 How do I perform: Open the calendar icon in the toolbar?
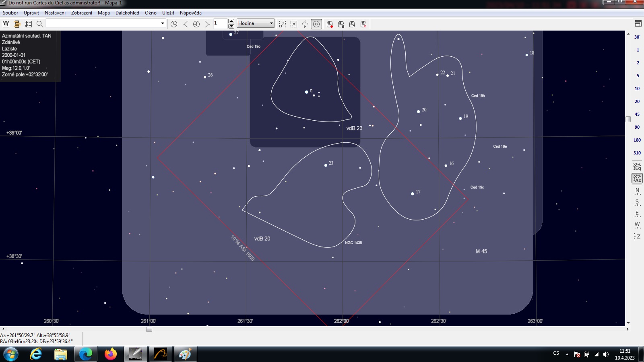click(6, 24)
